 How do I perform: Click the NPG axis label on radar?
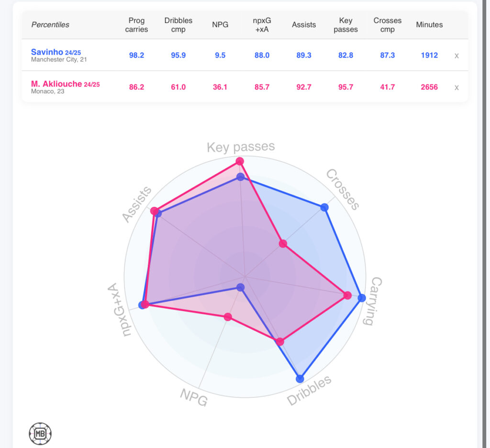tap(194, 397)
